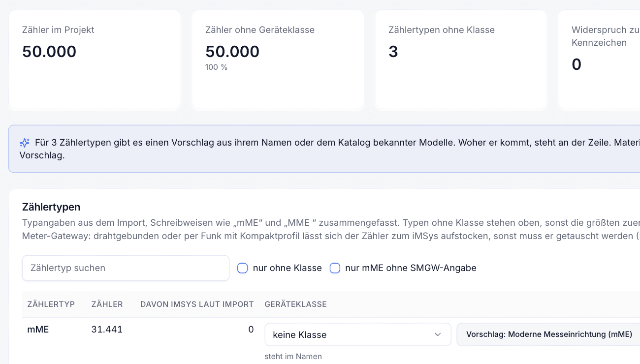
Task: Click the 'ZÄHLERTYP' column header
Action: [x=51, y=304]
